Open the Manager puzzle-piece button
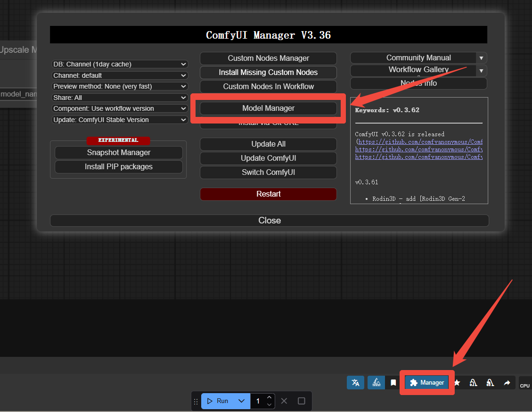The width and height of the screenshot is (532, 412). click(427, 382)
